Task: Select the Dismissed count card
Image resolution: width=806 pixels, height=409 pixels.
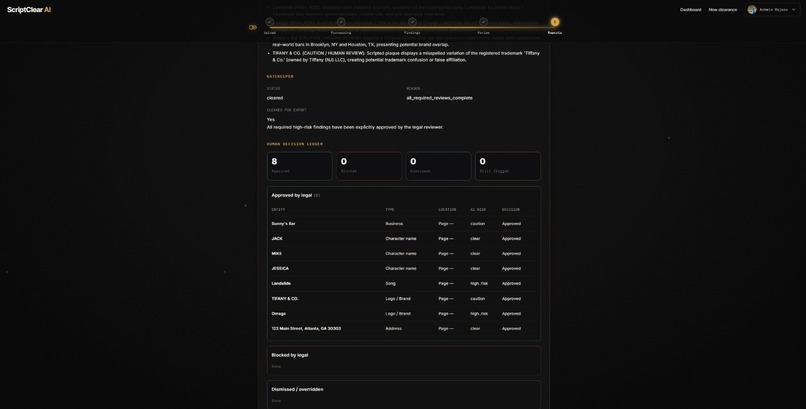Action: pos(438,166)
